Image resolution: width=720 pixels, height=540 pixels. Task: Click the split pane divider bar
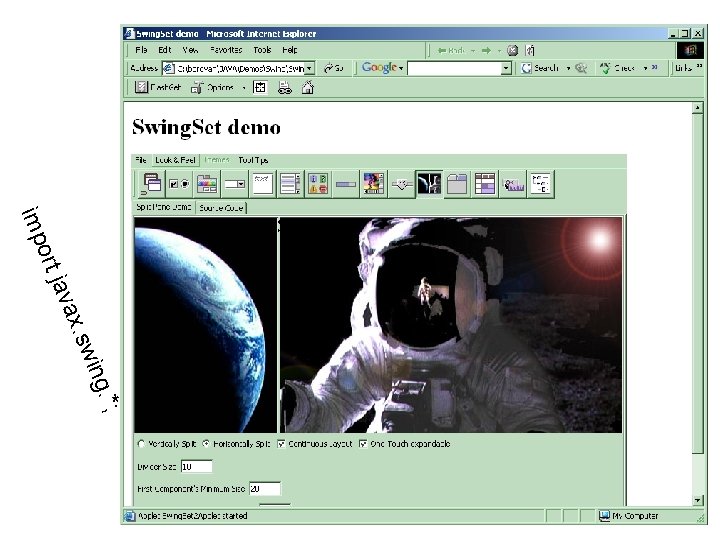tap(278, 325)
